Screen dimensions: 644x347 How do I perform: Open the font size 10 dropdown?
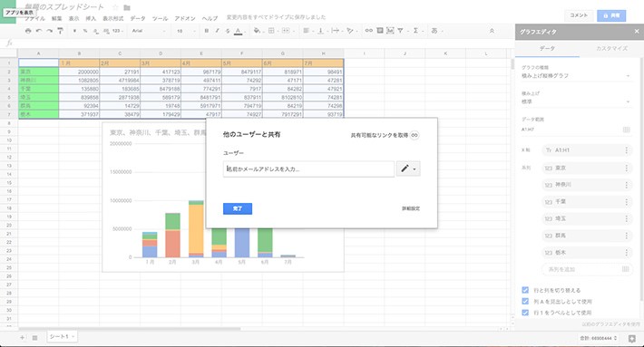186,31
